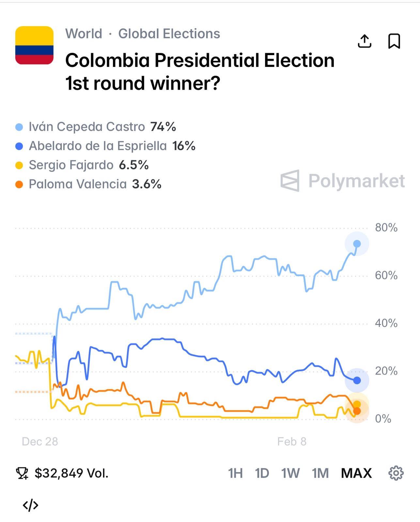Click Sergio Fajardo yellow legend dot
The image size is (420, 522).
(19, 165)
